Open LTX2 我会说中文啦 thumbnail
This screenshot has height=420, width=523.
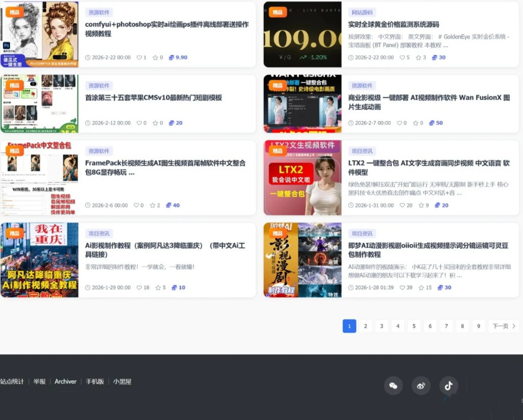(302, 178)
